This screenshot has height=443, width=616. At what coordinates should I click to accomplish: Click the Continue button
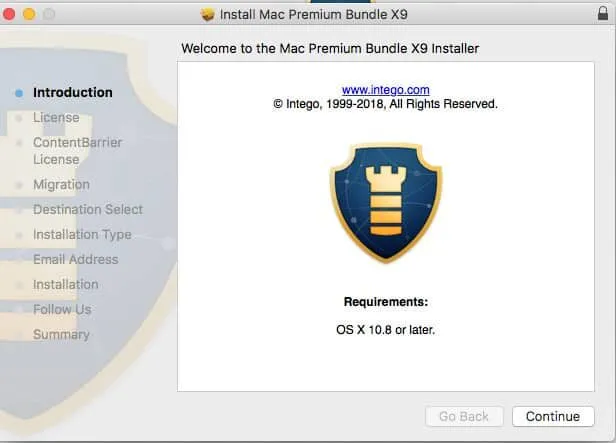point(553,416)
